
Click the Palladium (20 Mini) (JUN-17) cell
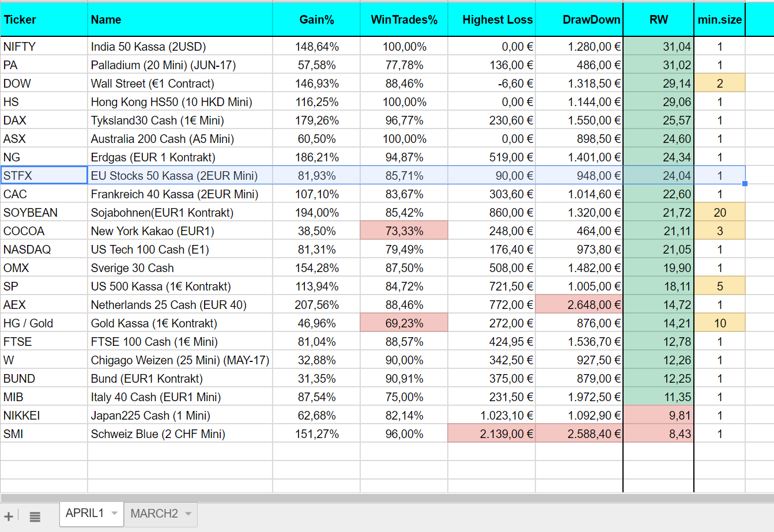(x=180, y=65)
